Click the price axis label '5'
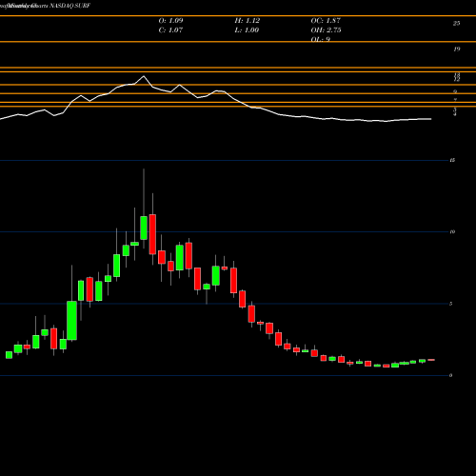The width and height of the screenshot is (476, 476). [451, 304]
